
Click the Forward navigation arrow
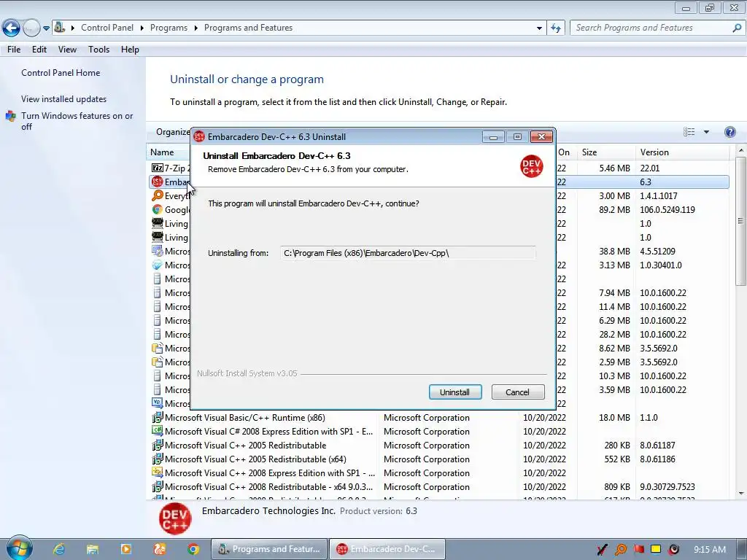31,28
